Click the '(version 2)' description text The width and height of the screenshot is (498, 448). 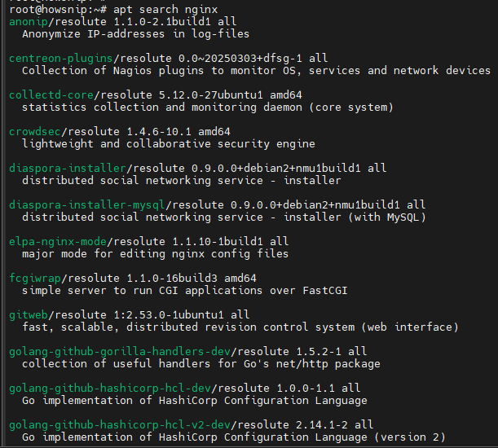pyautogui.click(x=410, y=437)
